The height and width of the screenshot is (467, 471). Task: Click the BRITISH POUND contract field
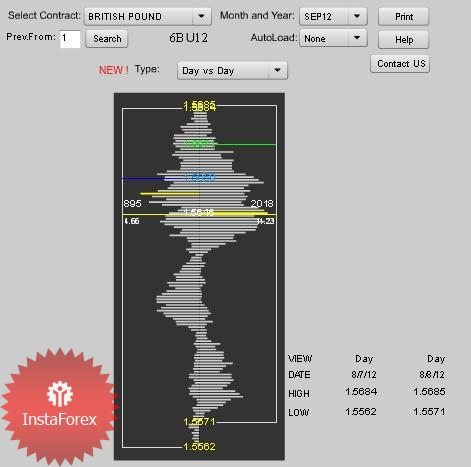139,16
